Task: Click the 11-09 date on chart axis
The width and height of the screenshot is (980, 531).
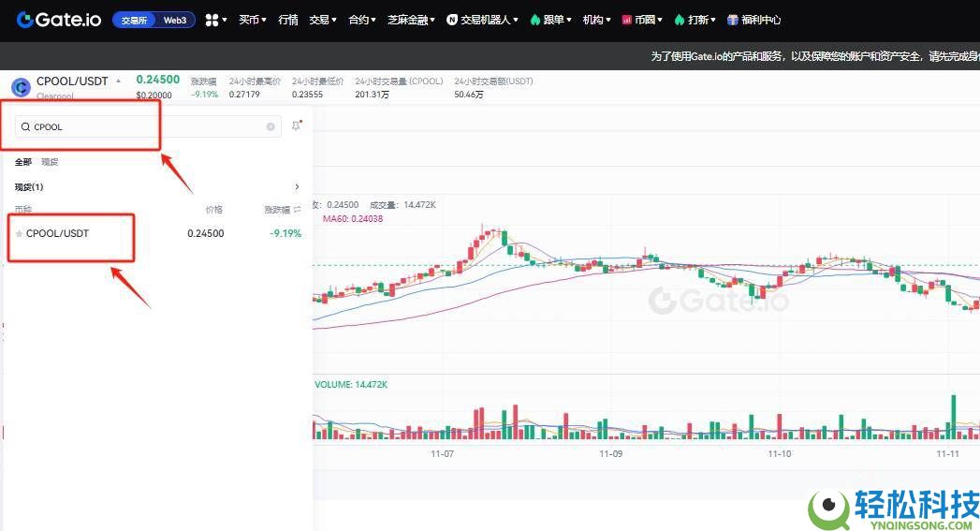Action: (610, 454)
